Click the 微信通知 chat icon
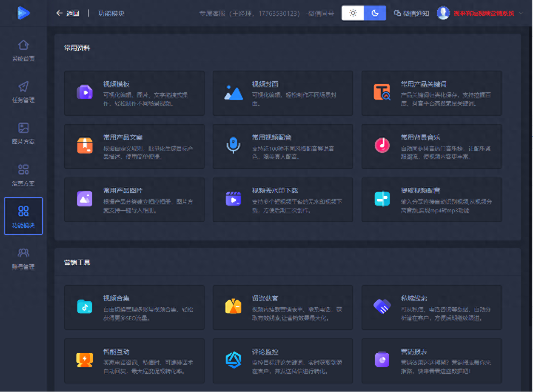This screenshot has width=533, height=392. point(397,13)
